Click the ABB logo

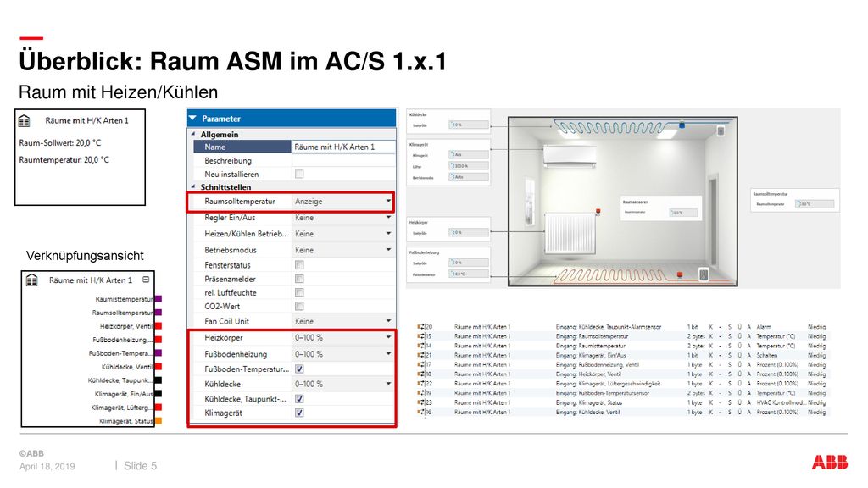pos(829,463)
